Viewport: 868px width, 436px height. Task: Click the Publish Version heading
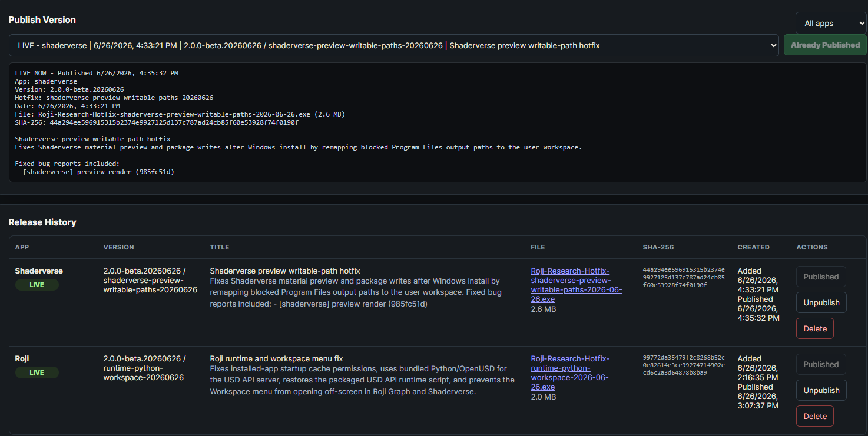point(42,19)
